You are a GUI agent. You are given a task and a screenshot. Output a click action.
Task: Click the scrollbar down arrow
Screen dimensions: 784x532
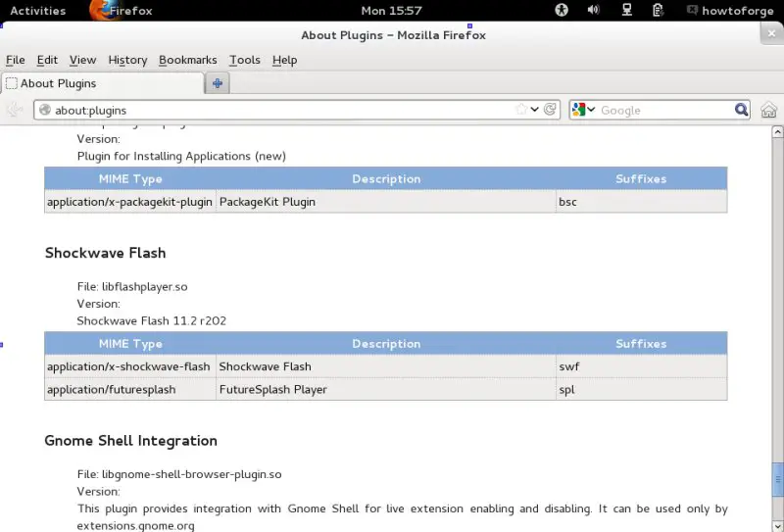click(777, 526)
